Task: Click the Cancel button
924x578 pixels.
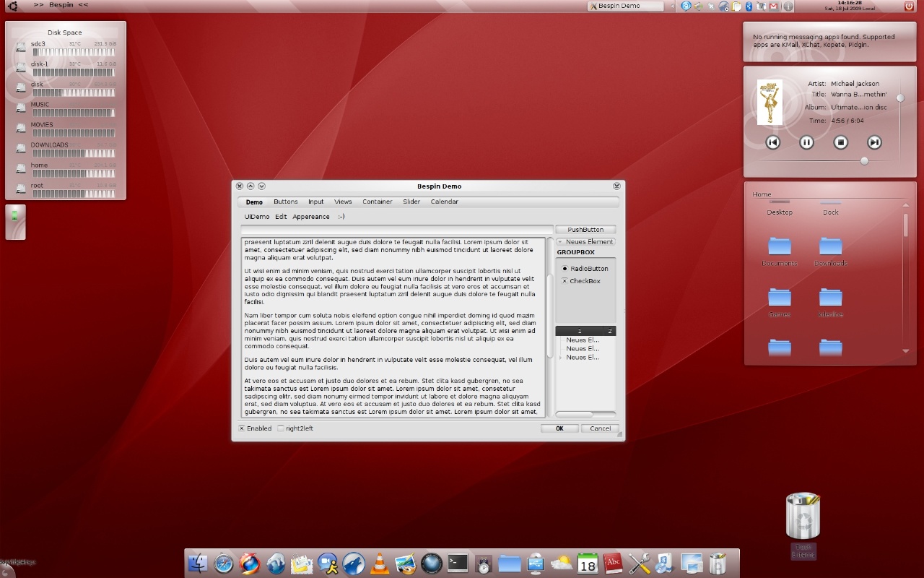Action: pos(600,428)
